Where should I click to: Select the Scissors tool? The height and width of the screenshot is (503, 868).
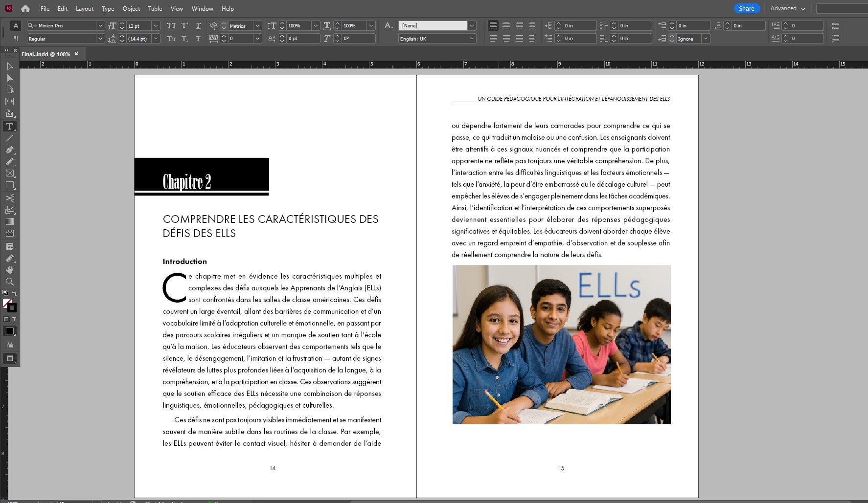[x=10, y=198]
